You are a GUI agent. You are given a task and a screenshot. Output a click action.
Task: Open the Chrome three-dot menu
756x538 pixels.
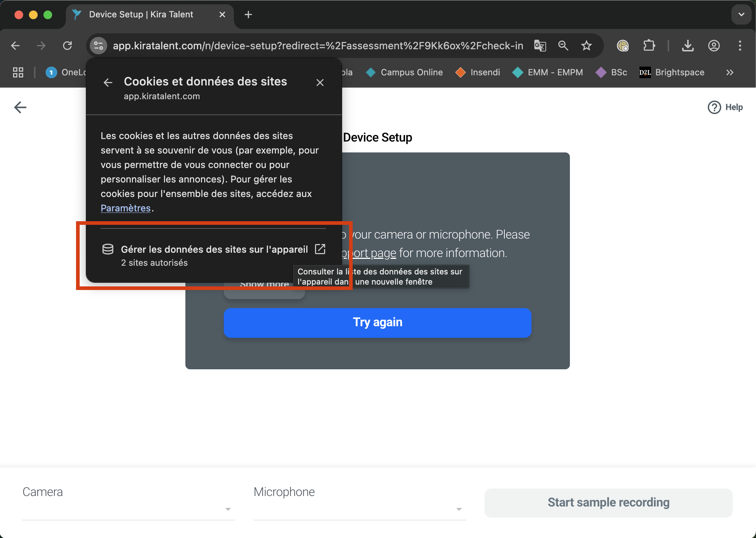[x=740, y=46]
